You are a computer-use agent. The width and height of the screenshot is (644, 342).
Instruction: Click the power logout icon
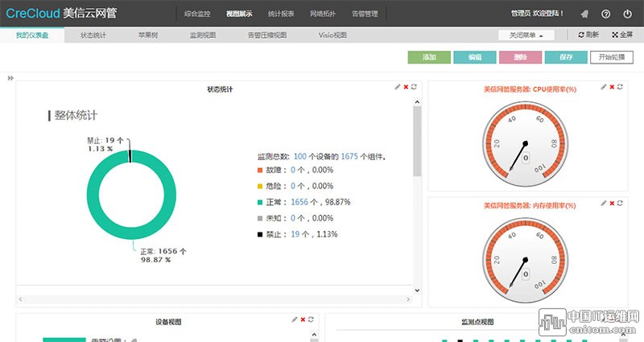point(627,14)
